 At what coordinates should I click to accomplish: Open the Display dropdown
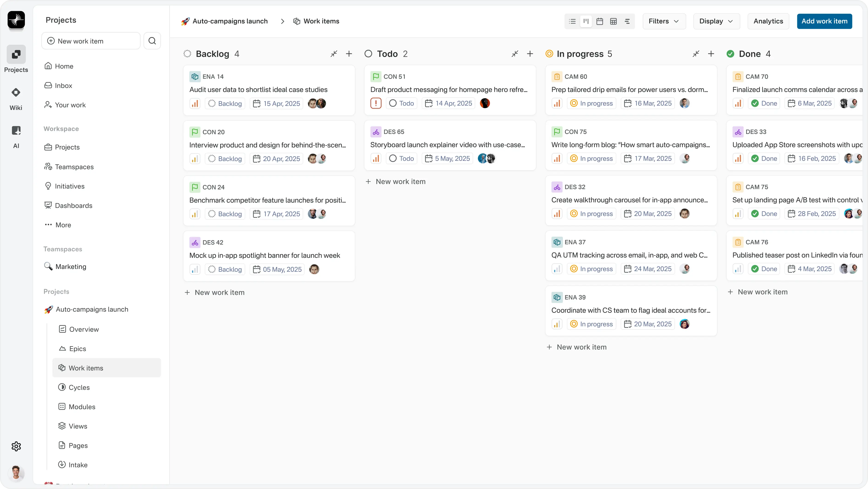tap(716, 21)
